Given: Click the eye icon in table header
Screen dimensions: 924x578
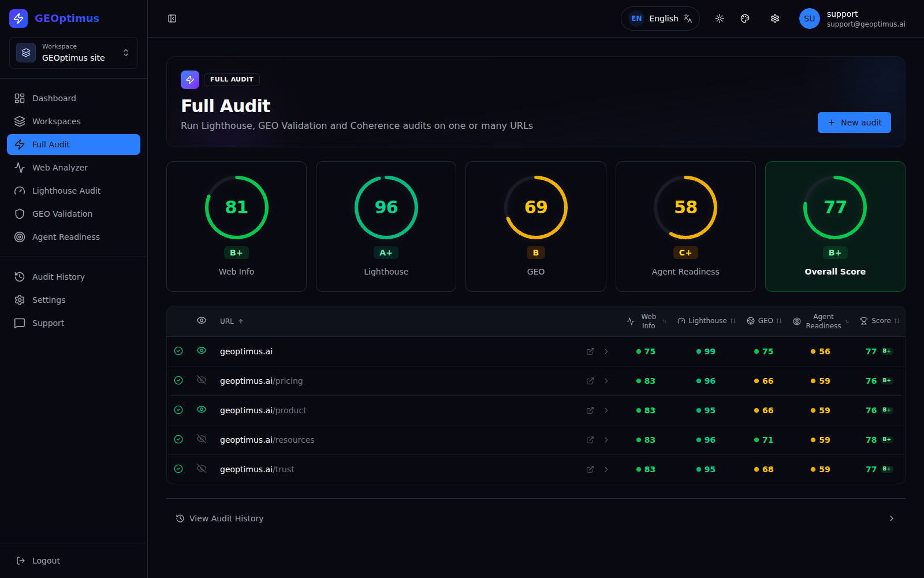Looking at the screenshot, I should click(x=202, y=320).
